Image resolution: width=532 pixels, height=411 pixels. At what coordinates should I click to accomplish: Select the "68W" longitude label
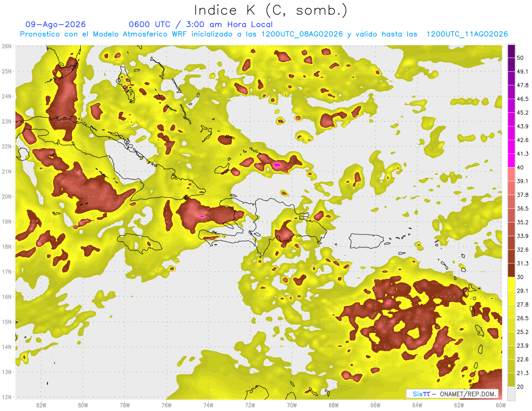click(334, 405)
